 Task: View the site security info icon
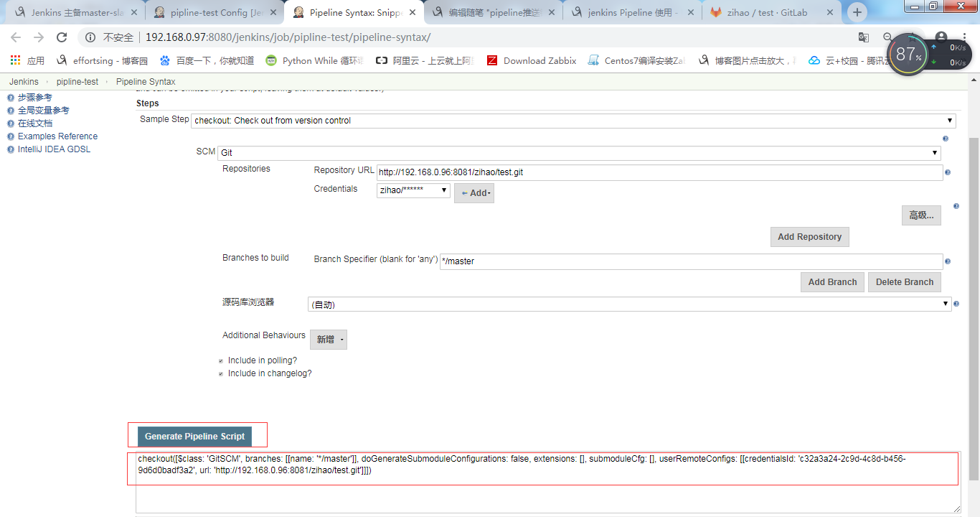click(x=90, y=37)
